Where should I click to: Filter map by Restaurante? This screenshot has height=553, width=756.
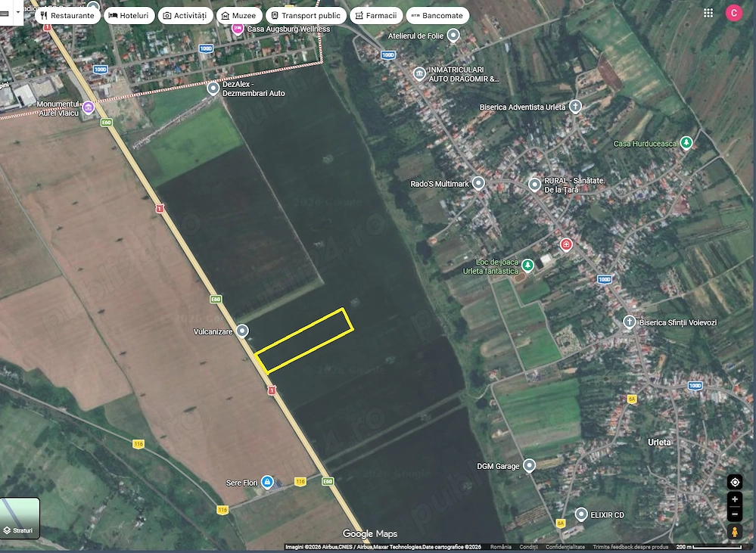(x=68, y=15)
